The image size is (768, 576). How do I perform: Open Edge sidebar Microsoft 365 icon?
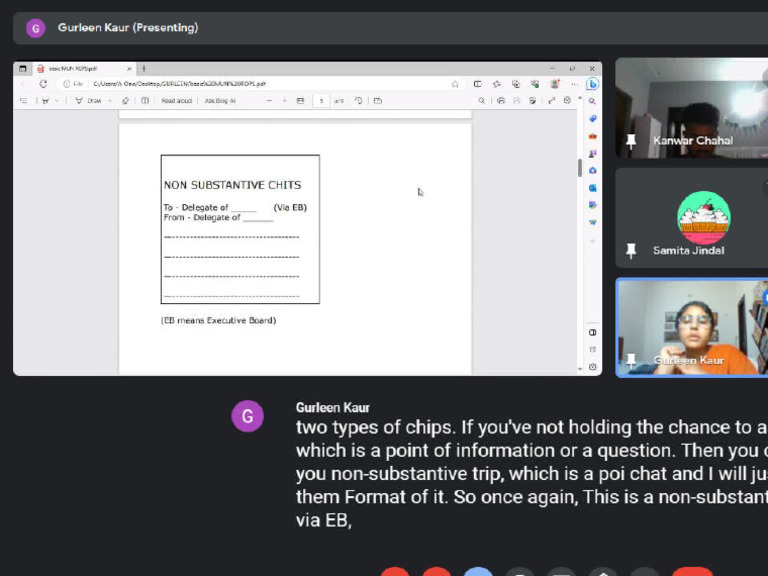click(x=592, y=170)
